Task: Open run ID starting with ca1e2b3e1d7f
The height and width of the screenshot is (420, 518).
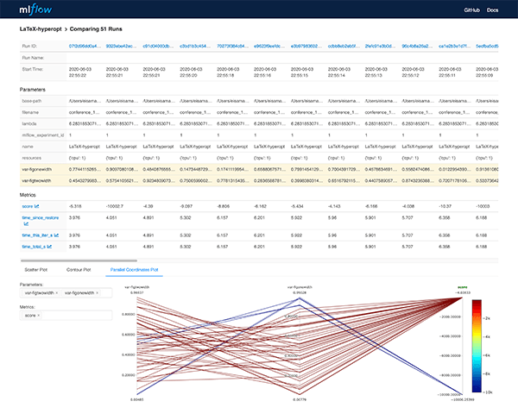Action: 455,47
